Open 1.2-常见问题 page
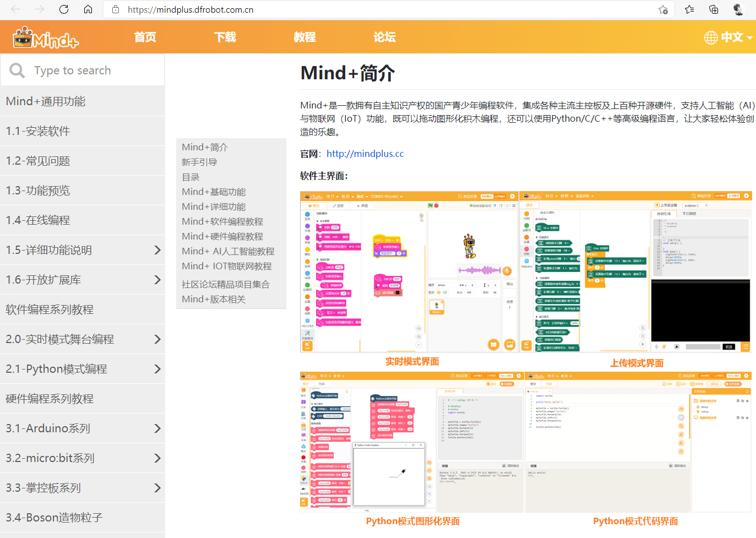The width and height of the screenshot is (756, 538). click(x=83, y=161)
